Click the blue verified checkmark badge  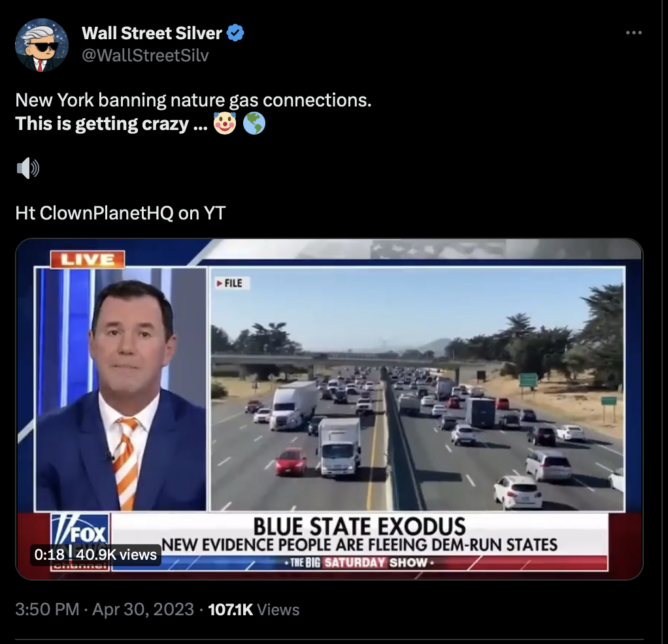(x=235, y=33)
